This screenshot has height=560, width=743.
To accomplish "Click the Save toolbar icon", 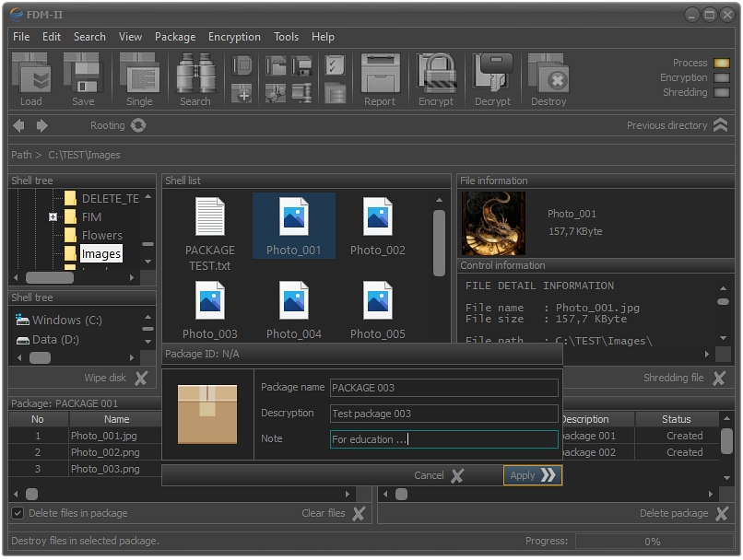I will pos(83,74).
